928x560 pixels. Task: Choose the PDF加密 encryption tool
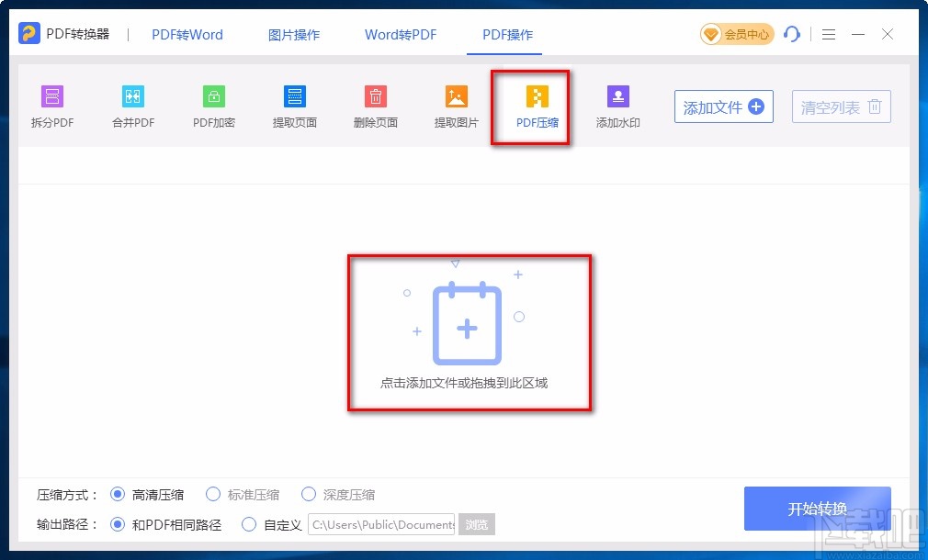(213, 106)
